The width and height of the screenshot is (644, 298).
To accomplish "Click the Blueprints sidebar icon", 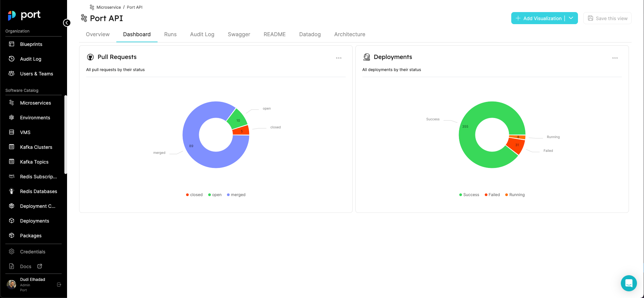I will click(x=11, y=44).
